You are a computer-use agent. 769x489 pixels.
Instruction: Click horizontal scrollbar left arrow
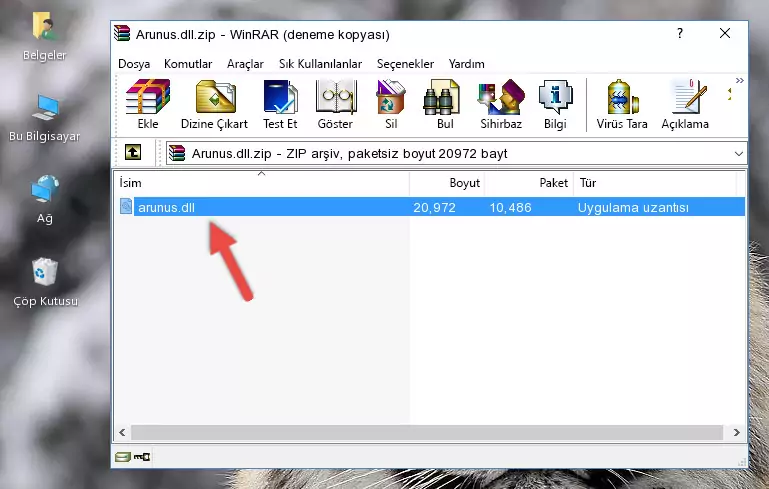pyautogui.click(x=122, y=432)
